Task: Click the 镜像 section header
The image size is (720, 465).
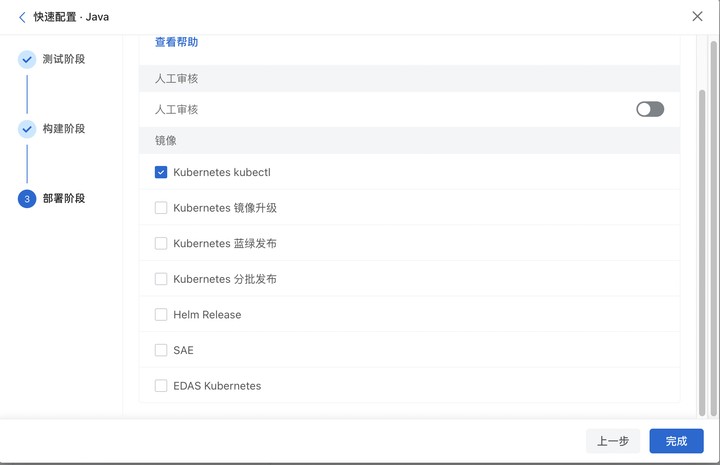Action: click(409, 140)
